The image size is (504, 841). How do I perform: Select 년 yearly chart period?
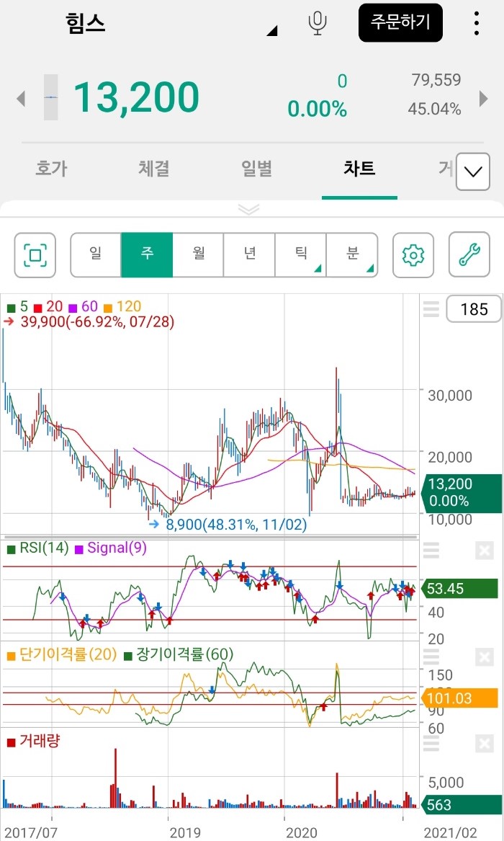249,255
